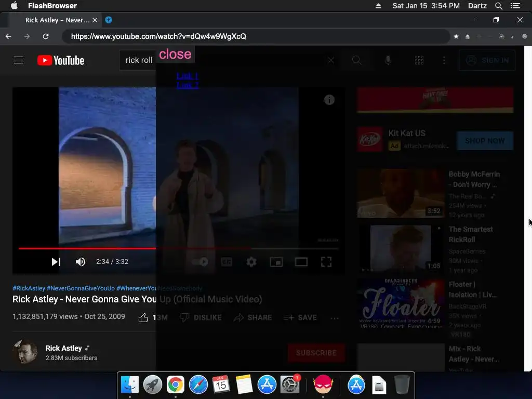532x399 pixels.
Task: Click the Mix - Rick Astley title
Action: point(474,354)
